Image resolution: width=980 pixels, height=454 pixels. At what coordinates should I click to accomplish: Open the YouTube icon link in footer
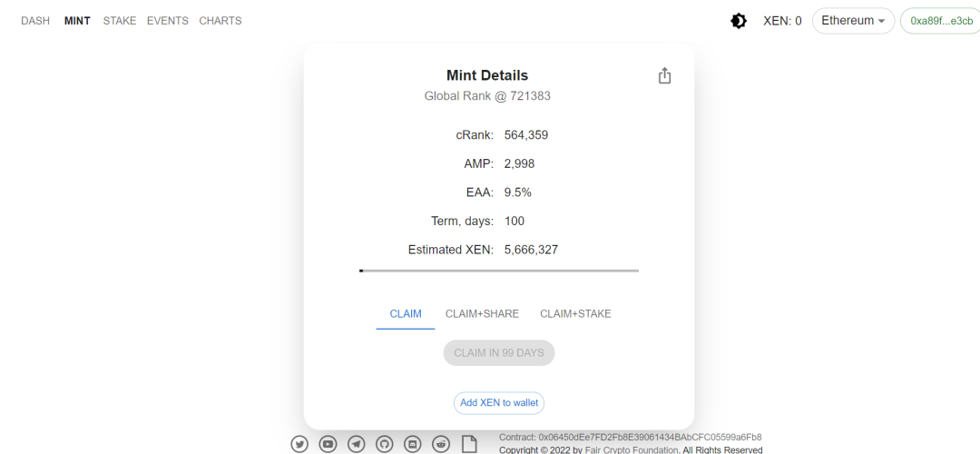(328, 444)
